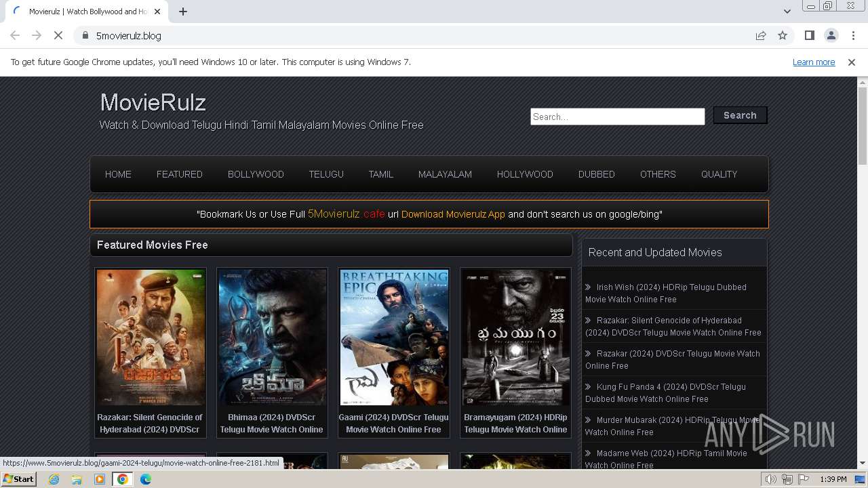Viewport: 868px width, 488px height.
Task: Open Razakar (2024) DVDScr sidebar link
Action: pos(673,360)
